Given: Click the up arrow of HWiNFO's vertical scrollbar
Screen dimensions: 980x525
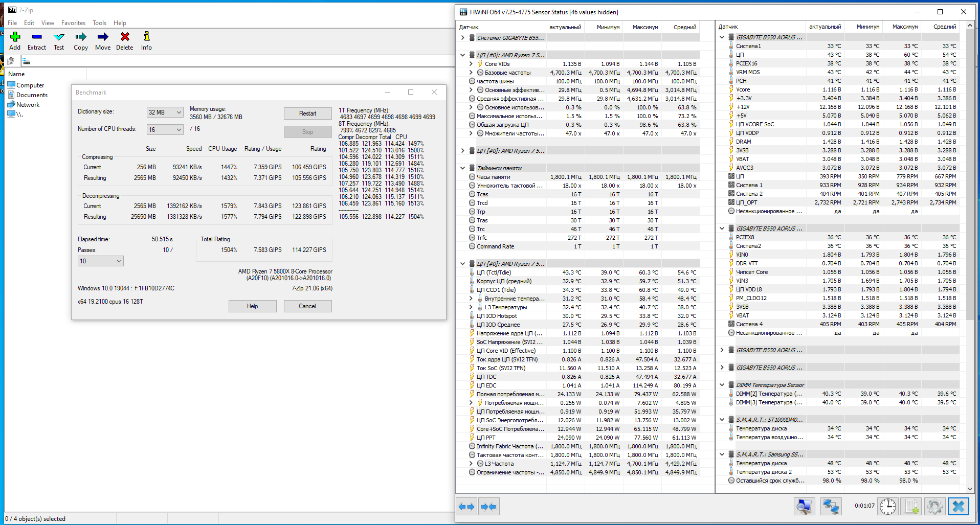Looking at the screenshot, I should click(970, 26).
